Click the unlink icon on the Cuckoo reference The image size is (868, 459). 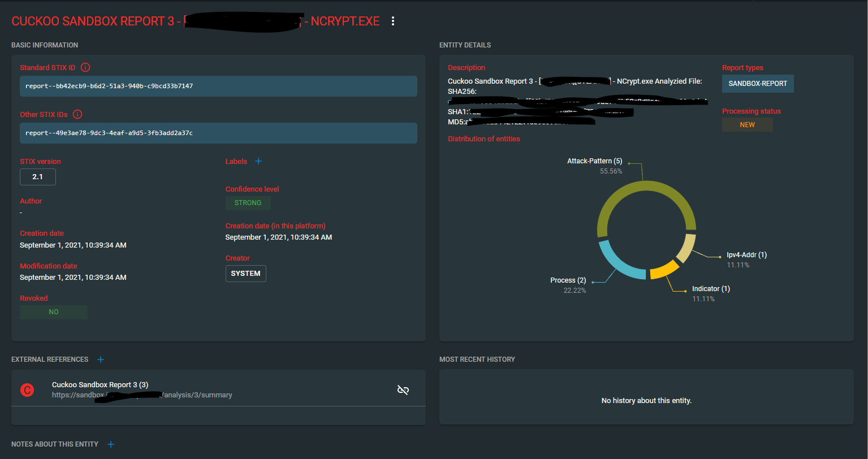pyautogui.click(x=403, y=389)
